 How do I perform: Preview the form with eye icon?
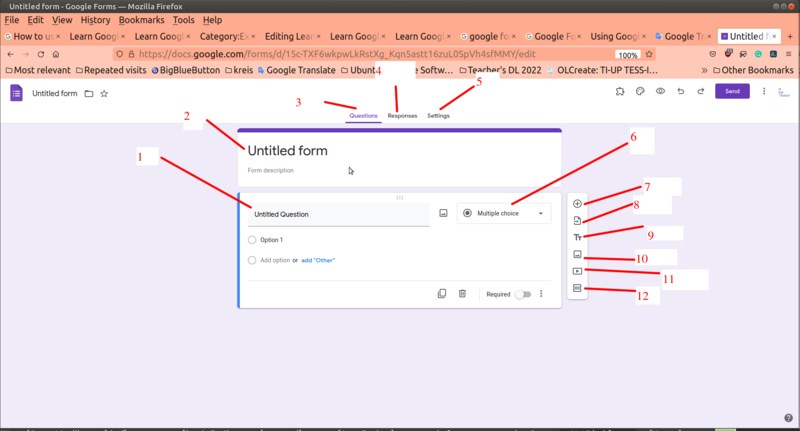click(660, 91)
